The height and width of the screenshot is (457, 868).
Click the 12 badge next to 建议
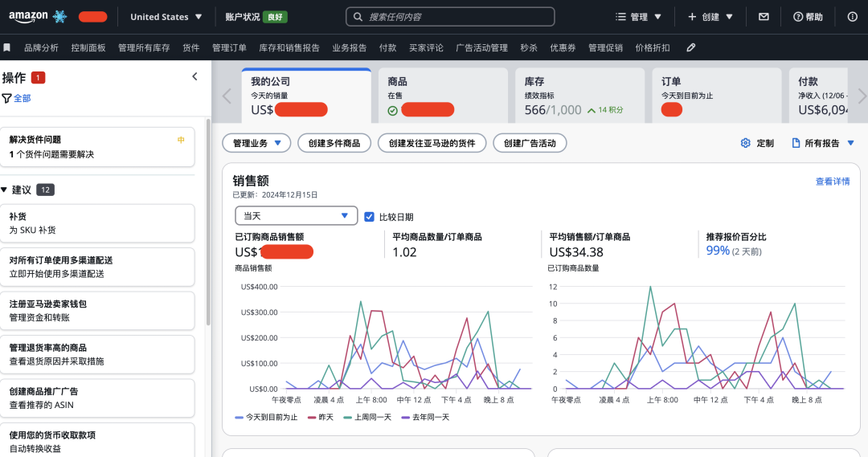(x=45, y=190)
